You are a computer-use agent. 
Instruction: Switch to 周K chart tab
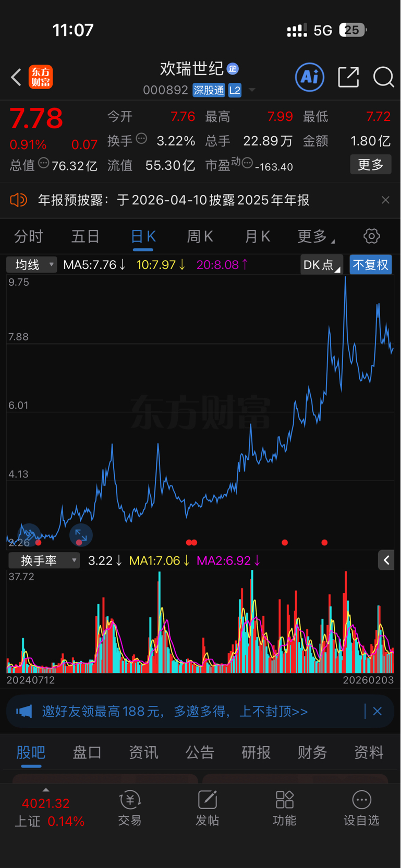(x=200, y=237)
